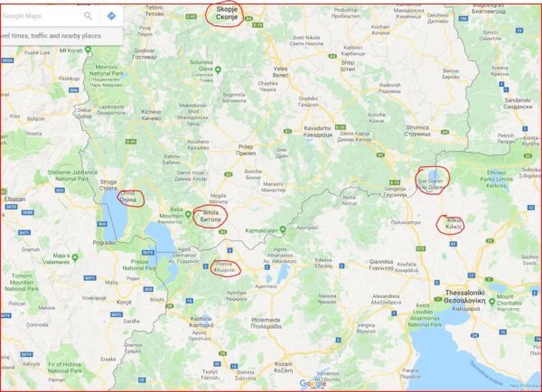Select the Mount Chortiatis green pin

(492, 302)
